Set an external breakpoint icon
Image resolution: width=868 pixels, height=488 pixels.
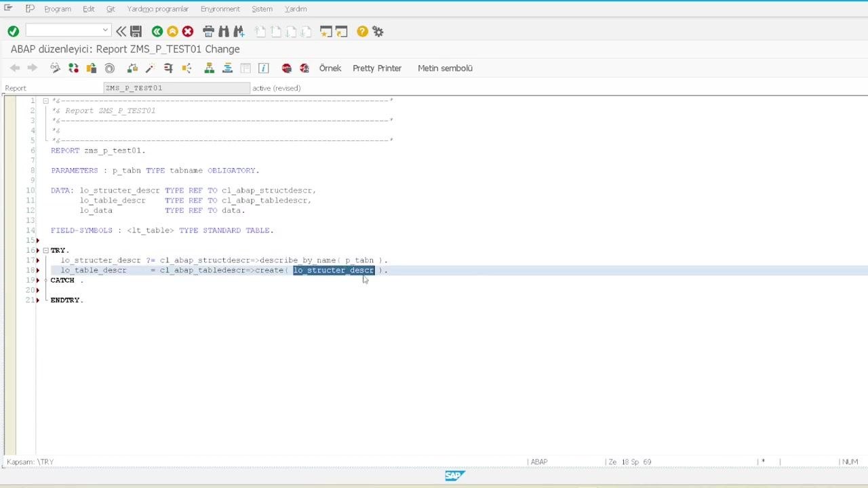coord(304,68)
